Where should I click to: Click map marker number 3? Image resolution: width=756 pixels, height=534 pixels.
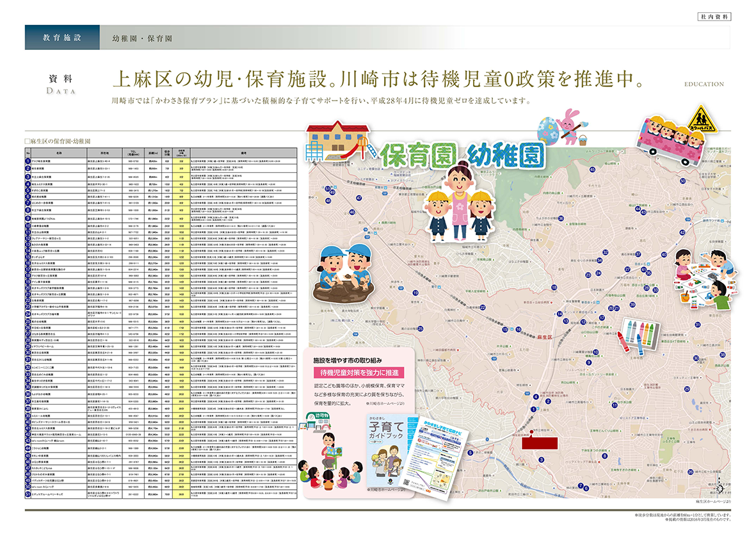pos(542,460)
